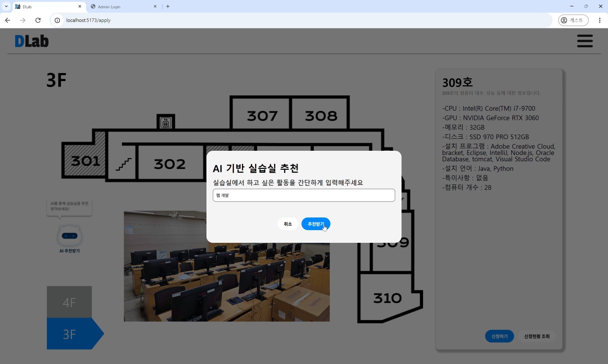
Task: Click the -CPU : Intel(R) Core(TM) i7-9700 line
Action: pyautogui.click(x=489, y=109)
